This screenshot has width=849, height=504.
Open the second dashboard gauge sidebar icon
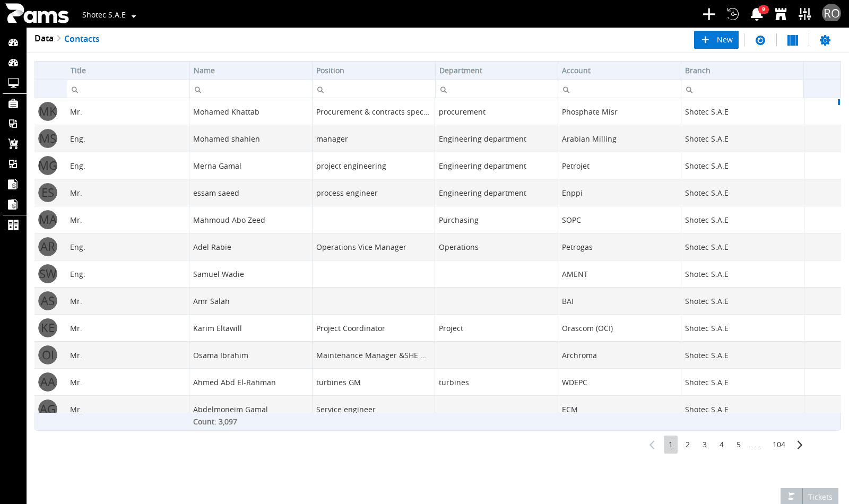(13, 63)
